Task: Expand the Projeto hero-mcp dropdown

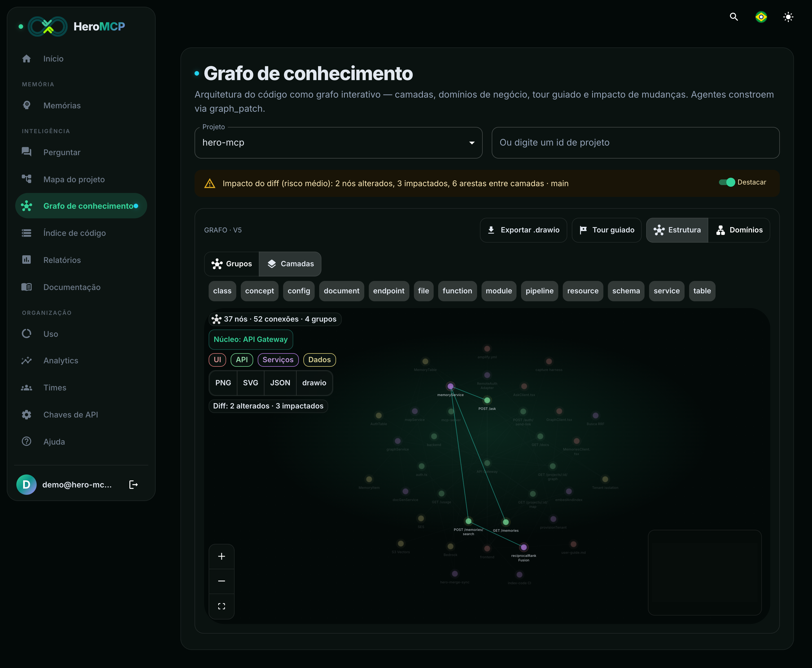Action: tap(339, 143)
